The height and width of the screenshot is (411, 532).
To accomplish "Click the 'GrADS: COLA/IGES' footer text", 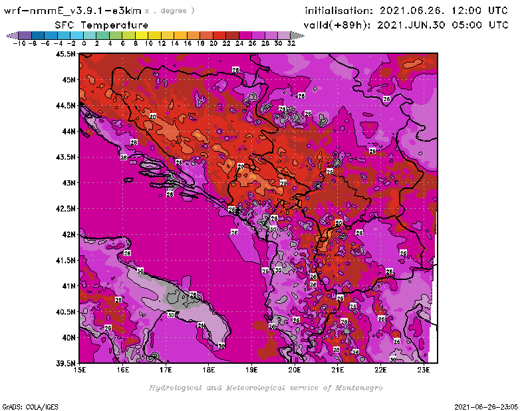I will 31,407.
